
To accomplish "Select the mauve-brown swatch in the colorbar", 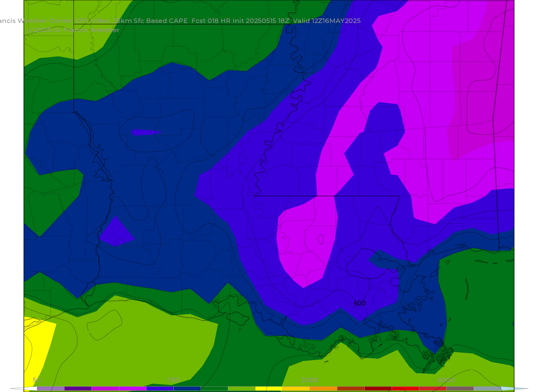I will click(x=460, y=389).
